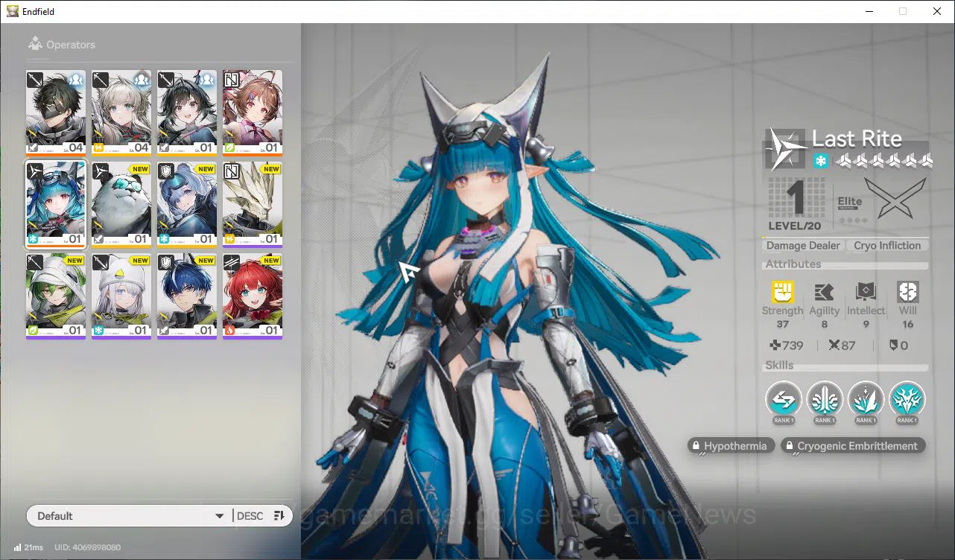Click the team icon on ash-blonde operator card
955x560 pixels.
[142, 80]
